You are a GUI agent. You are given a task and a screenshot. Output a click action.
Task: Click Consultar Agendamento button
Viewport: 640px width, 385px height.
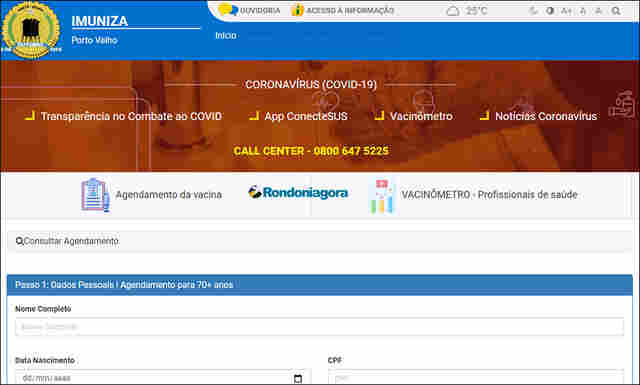coord(320,241)
